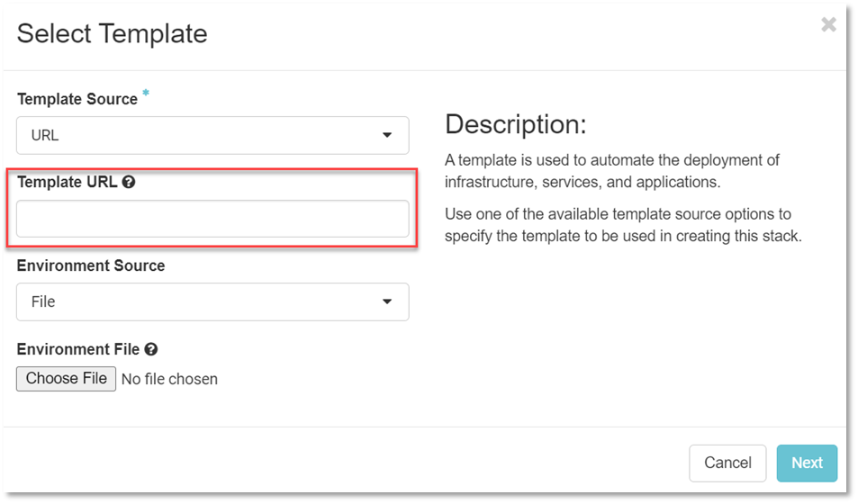Click the caret arrow in Template Source
The image size is (858, 504).
(x=387, y=135)
